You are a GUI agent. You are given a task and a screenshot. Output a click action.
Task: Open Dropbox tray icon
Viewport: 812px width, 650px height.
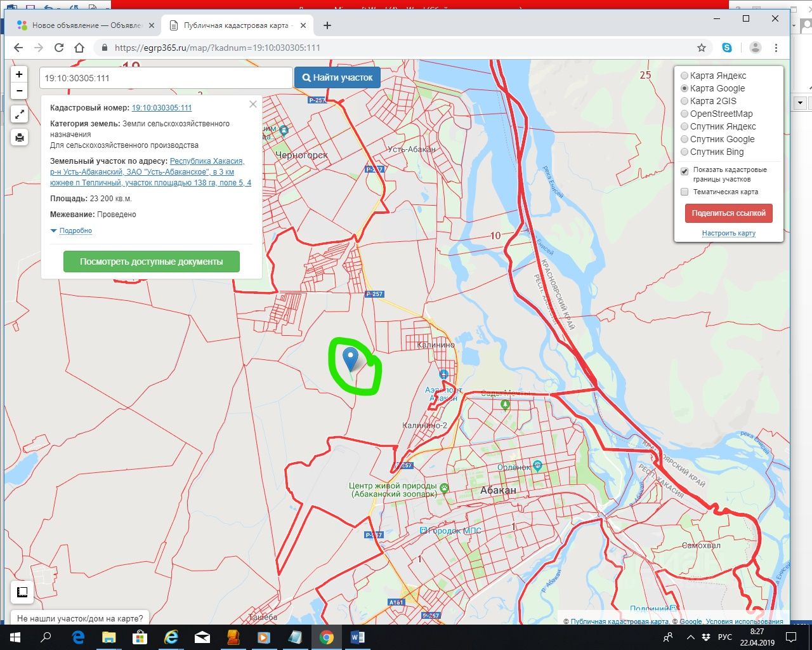(x=707, y=637)
